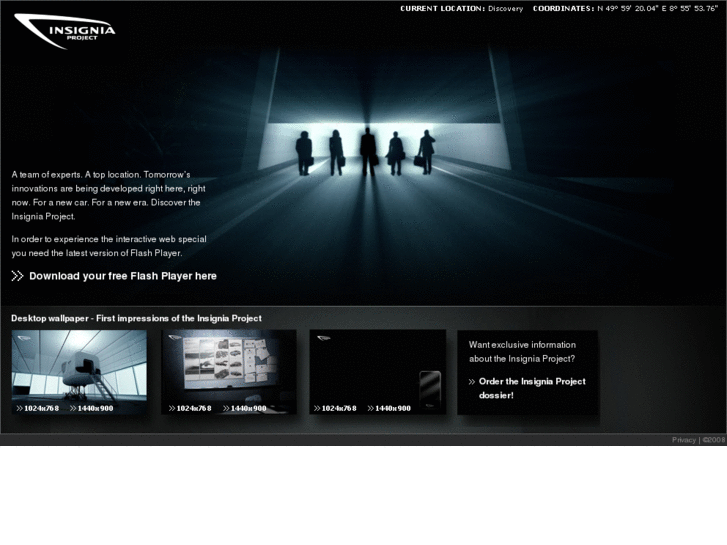Click the 'In order to experience' paragraph

[x=109, y=246]
